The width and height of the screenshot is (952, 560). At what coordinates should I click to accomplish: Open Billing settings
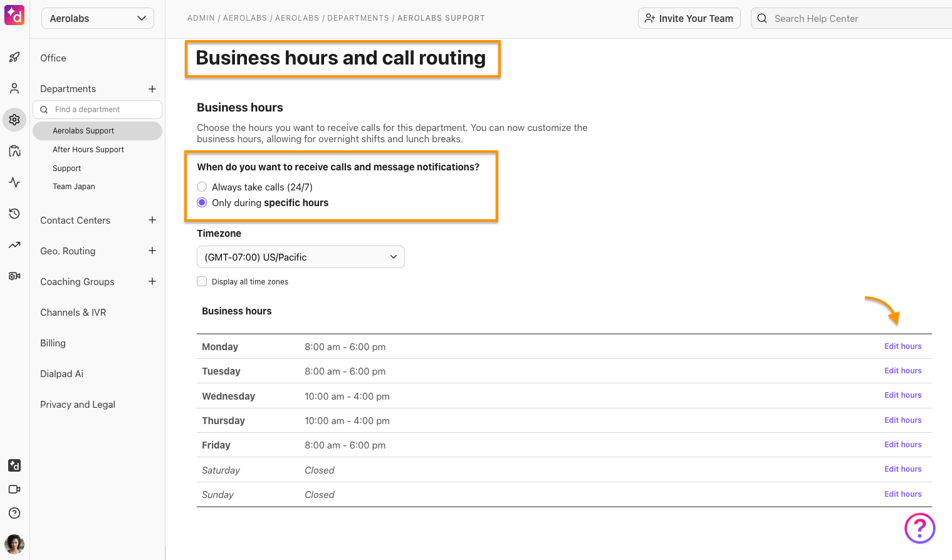(53, 343)
